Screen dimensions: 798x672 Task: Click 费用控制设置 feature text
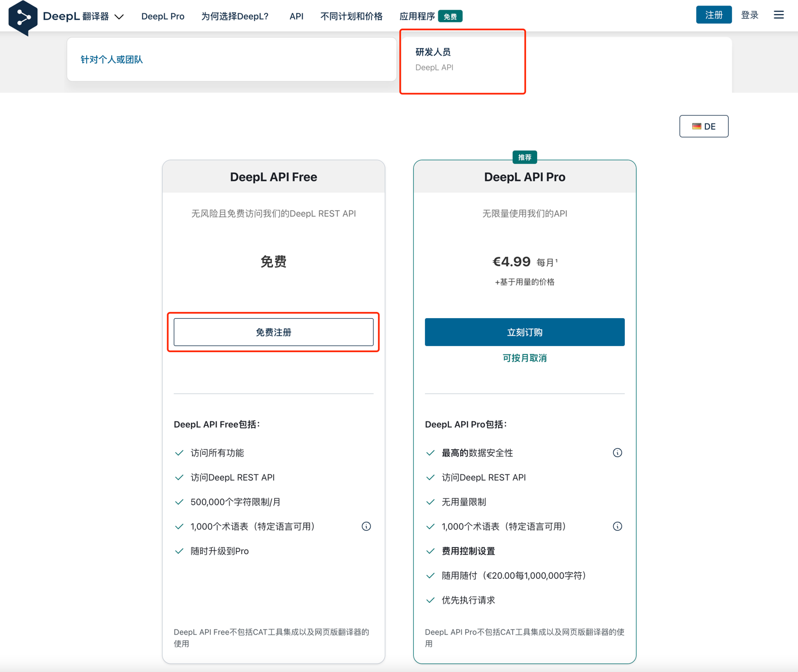coord(468,551)
